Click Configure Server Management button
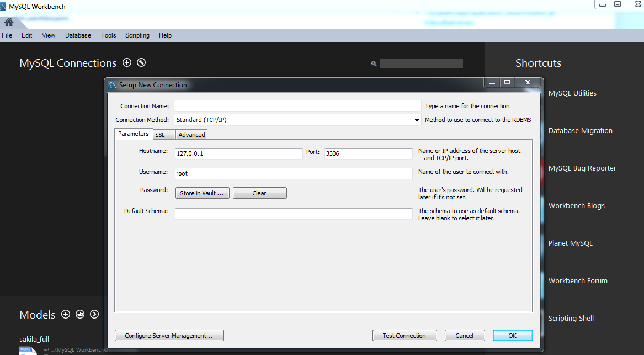 click(169, 336)
